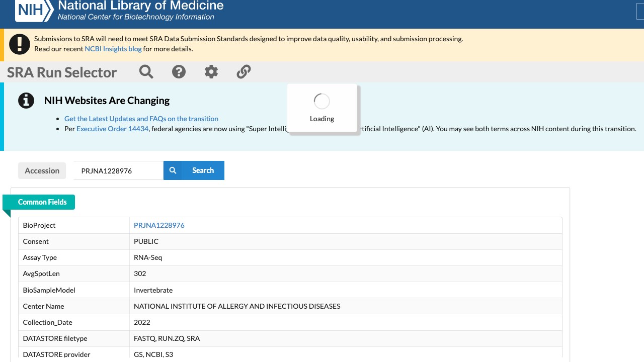Click the Collection_Date value 2022
The height and width of the screenshot is (362, 644).
(142, 322)
